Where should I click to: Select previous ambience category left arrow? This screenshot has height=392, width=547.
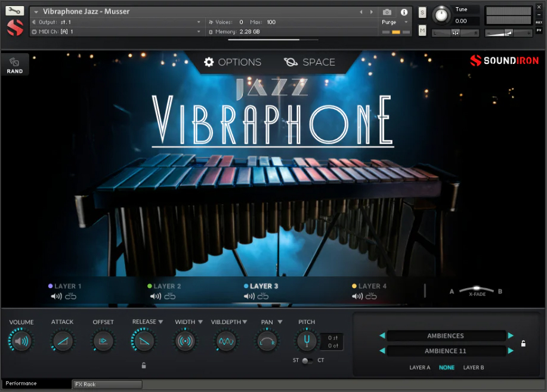coord(382,335)
